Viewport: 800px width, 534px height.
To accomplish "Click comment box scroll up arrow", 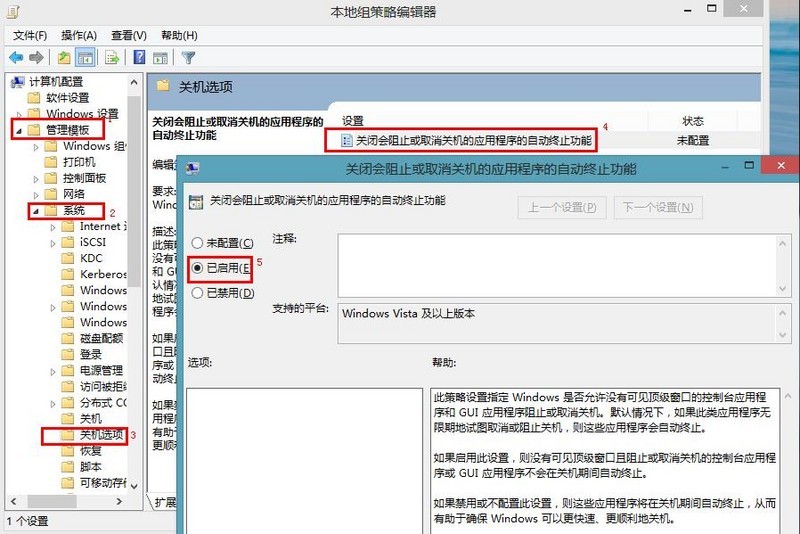I will tap(783, 243).
